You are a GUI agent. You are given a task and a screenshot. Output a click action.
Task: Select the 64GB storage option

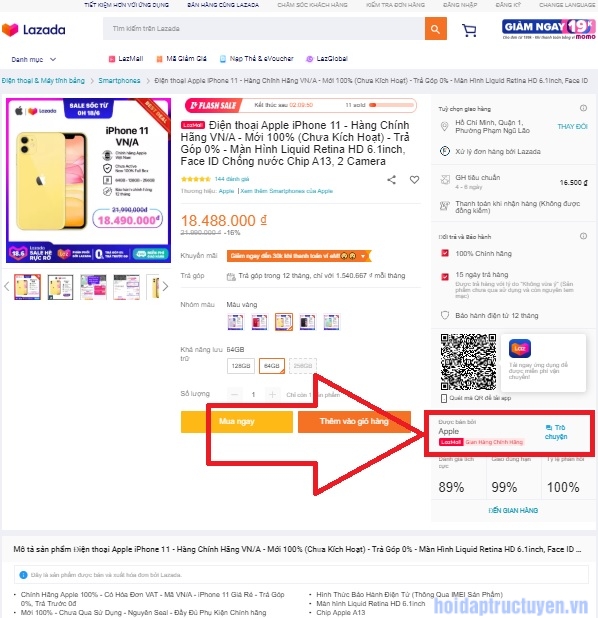272,366
